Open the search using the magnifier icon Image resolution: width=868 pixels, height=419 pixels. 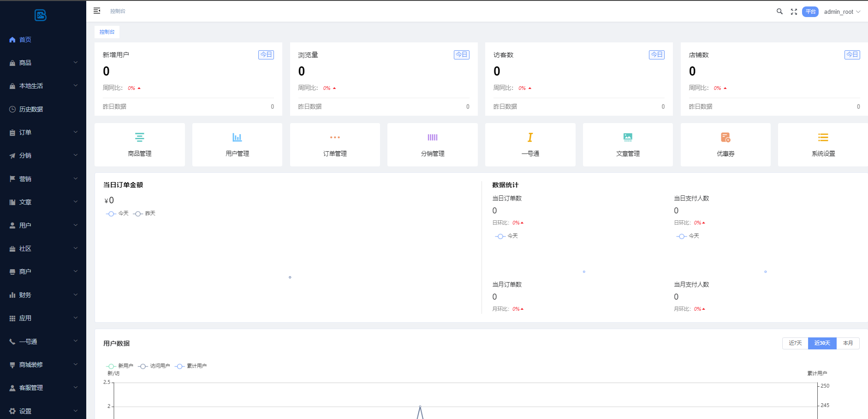tap(779, 12)
